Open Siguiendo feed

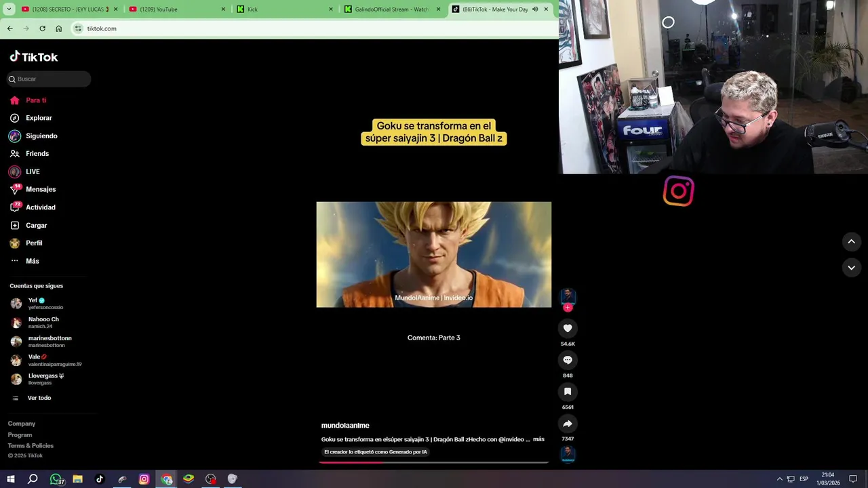pyautogui.click(x=33, y=136)
